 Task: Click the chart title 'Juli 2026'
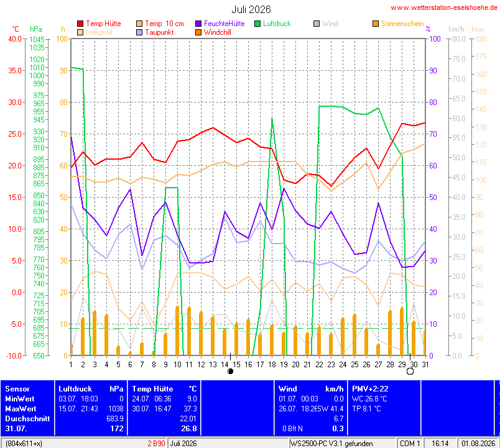251,9
